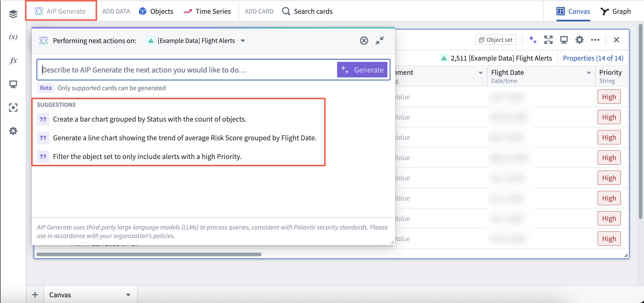
Task: Click the 2,511 Flight Alerts count label
Action: tap(496, 58)
